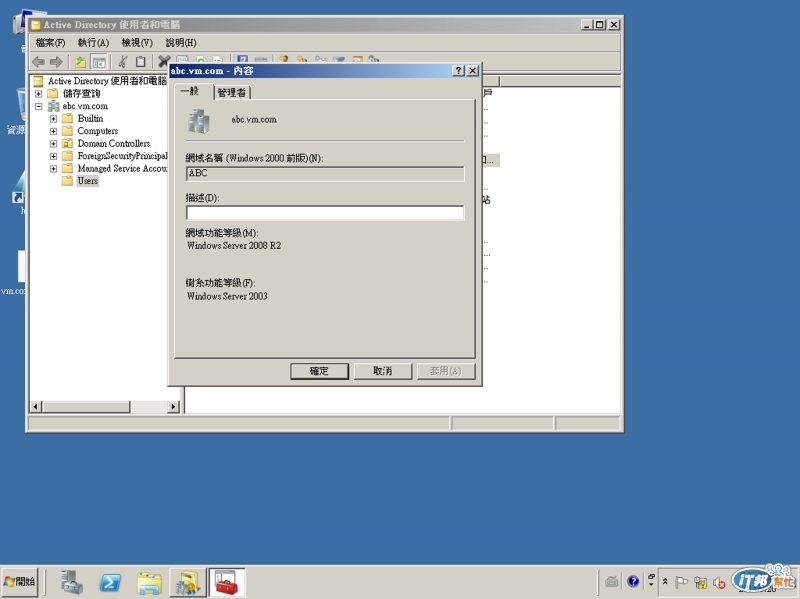
Task: Confirm with the 確定 button
Action: pos(319,371)
